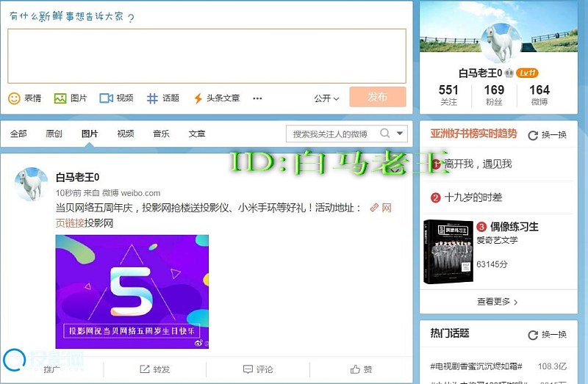Click profile card white horse avatar
The width and height of the screenshot is (588, 384).
pyautogui.click(x=501, y=43)
